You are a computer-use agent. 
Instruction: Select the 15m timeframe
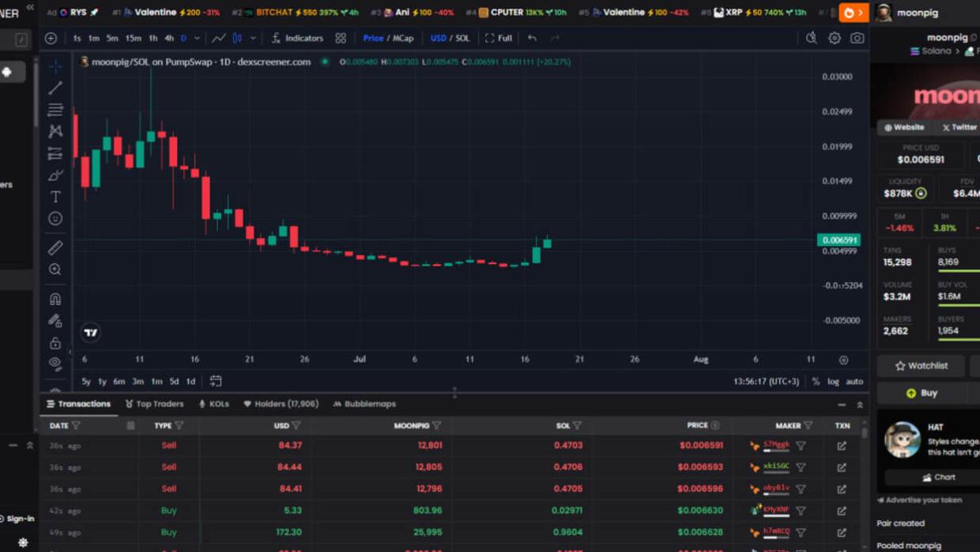133,38
